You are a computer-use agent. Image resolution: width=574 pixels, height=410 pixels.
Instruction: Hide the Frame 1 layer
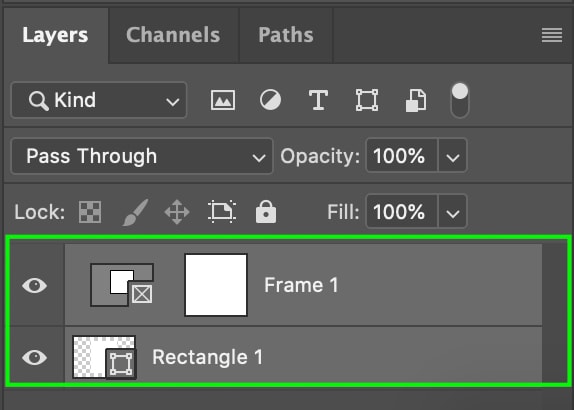click(34, 285)
